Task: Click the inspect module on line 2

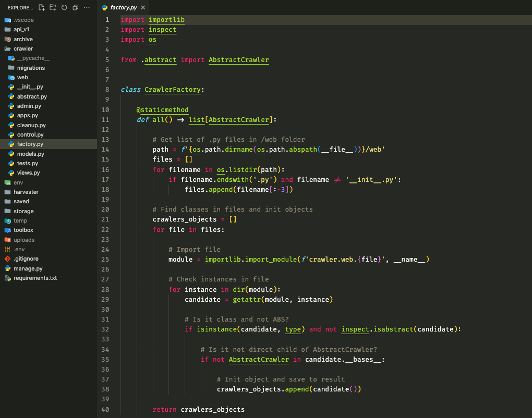Action: point(163,30)
